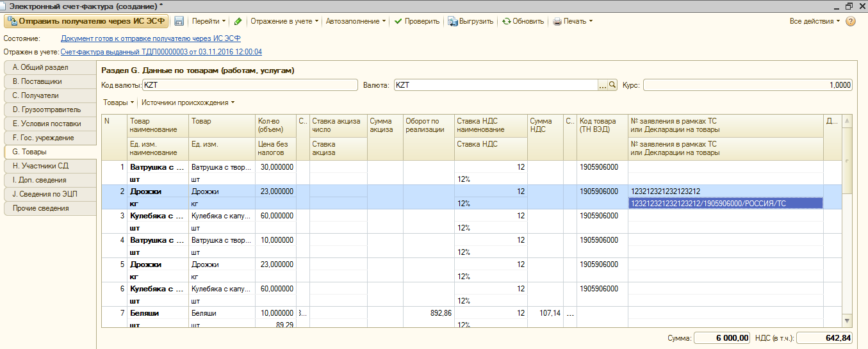The height and width of the screenshot is (349, 868).
Task: Switch to tab E. Условия поставки
Action: coord(49,124)
